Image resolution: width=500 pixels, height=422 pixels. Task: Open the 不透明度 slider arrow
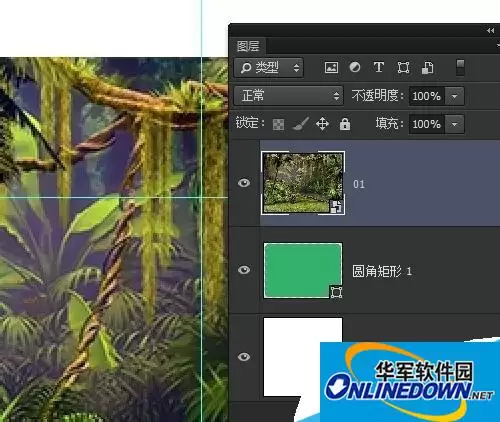coord(454,96)
